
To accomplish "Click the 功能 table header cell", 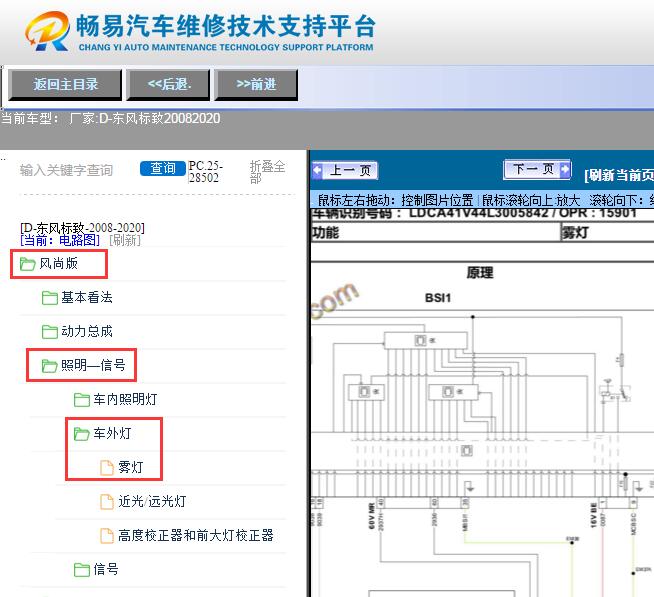I will [x=435, y=232].
